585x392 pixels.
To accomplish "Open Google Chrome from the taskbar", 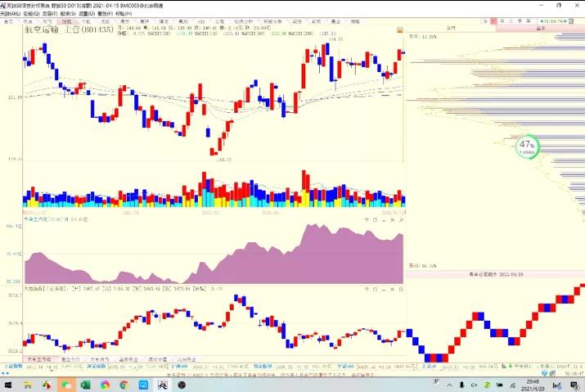I will tap(124, 385).
